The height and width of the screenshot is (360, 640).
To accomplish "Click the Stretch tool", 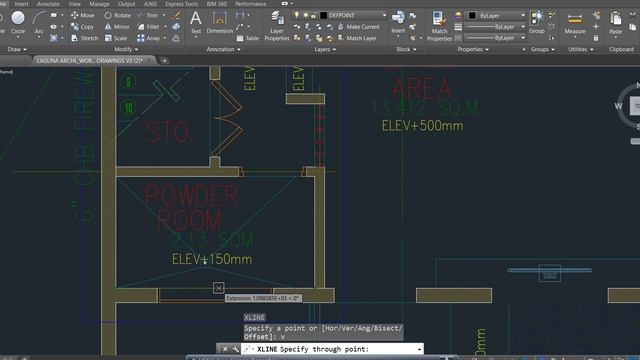I will tap(85, 38).
